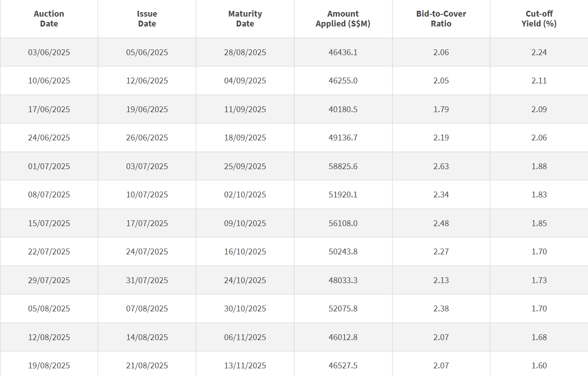Select auction date 08/07/2025 cell
Viewport: 588px width, 376px height.
tap(49, 195)
